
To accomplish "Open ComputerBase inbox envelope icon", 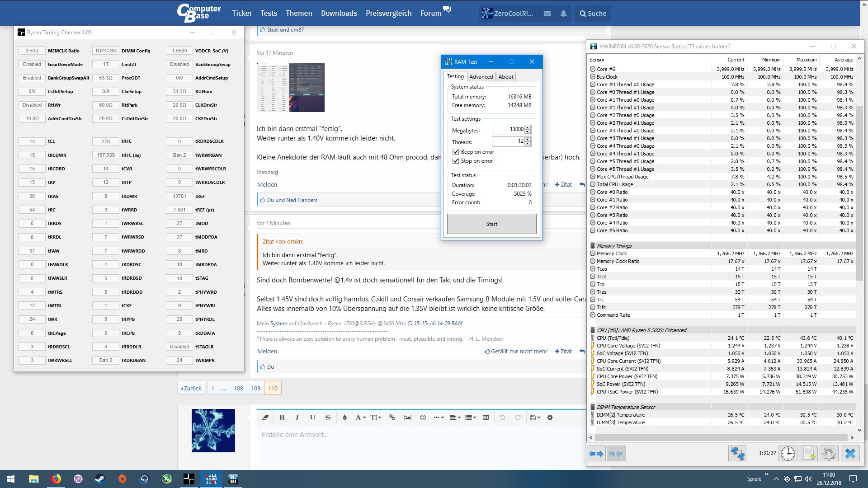I will click(547, 14).
